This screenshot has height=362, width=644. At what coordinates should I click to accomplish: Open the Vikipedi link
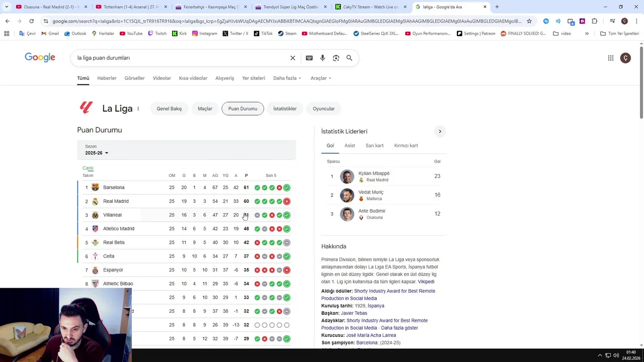pos(426,282)
